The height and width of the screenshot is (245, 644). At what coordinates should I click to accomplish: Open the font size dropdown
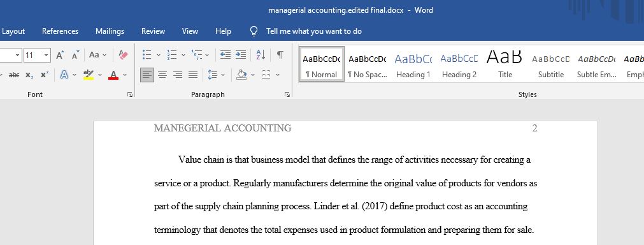(x=46, y=55)
